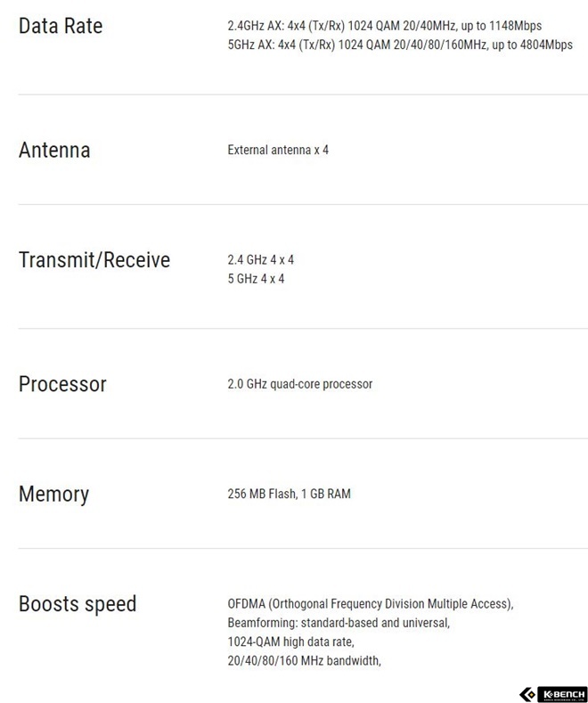
Task: Click the divider line below Antenna row
Action: 303,204
